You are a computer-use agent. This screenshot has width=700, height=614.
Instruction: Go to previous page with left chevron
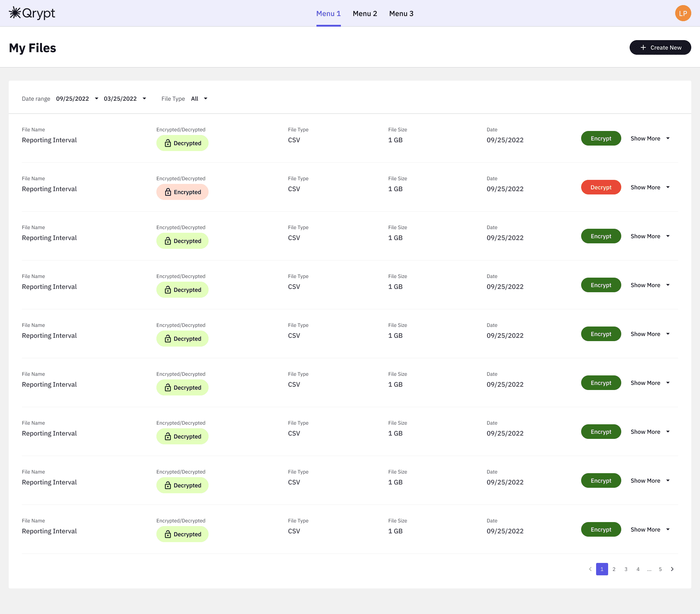590,569
